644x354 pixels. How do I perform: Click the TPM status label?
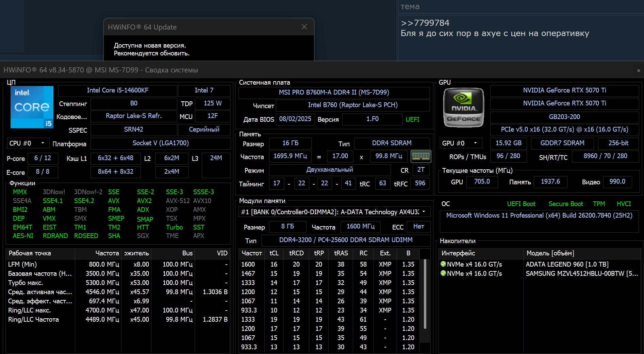(599, 204)
